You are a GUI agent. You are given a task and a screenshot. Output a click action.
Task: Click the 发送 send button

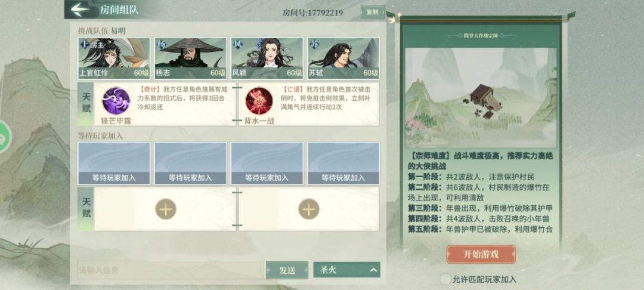tap(287, 270)
